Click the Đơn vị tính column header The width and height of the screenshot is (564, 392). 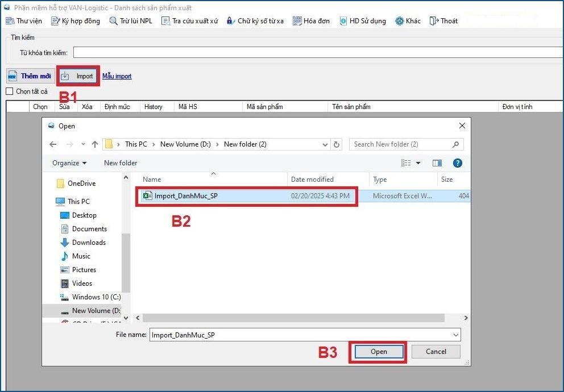point(530,107)
